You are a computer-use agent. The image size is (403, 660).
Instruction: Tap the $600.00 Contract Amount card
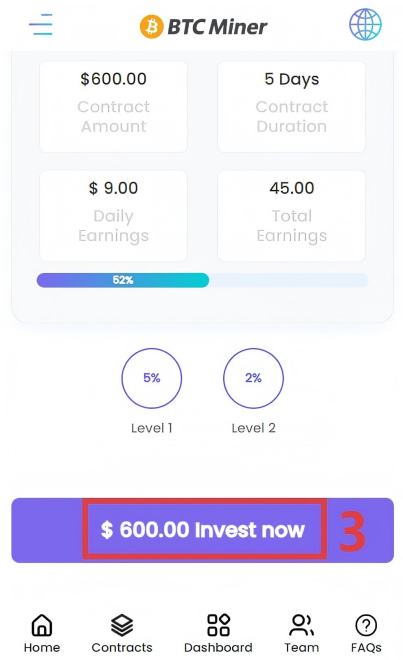113,106
